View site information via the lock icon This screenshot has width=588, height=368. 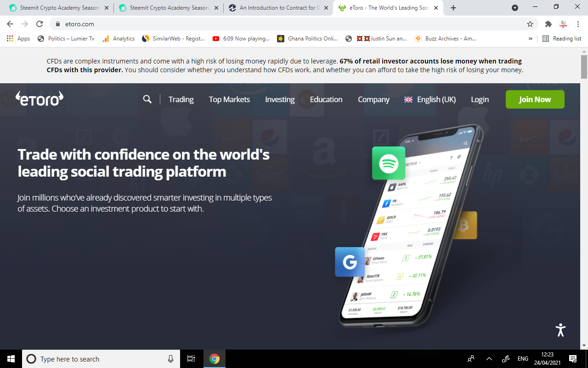[x=58, y=24]
